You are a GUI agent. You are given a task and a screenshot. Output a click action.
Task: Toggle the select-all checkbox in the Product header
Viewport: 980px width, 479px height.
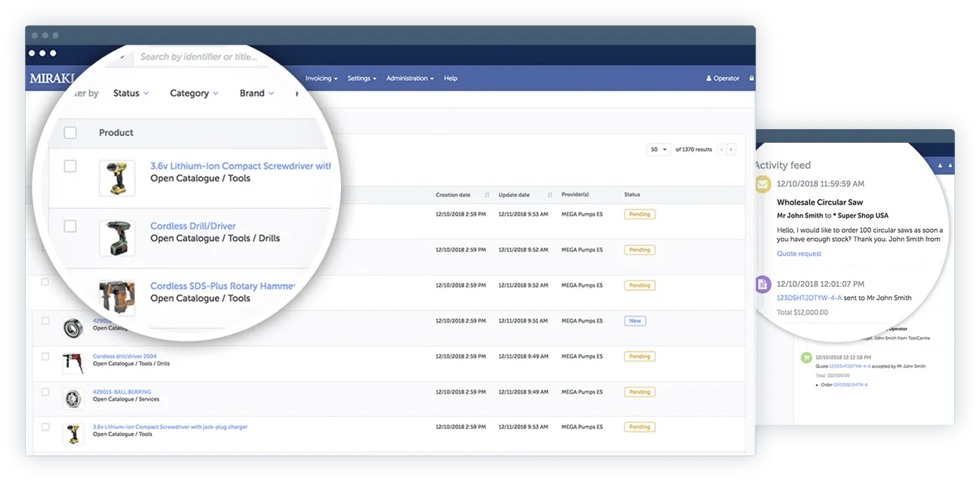click(x=70, y=132)
